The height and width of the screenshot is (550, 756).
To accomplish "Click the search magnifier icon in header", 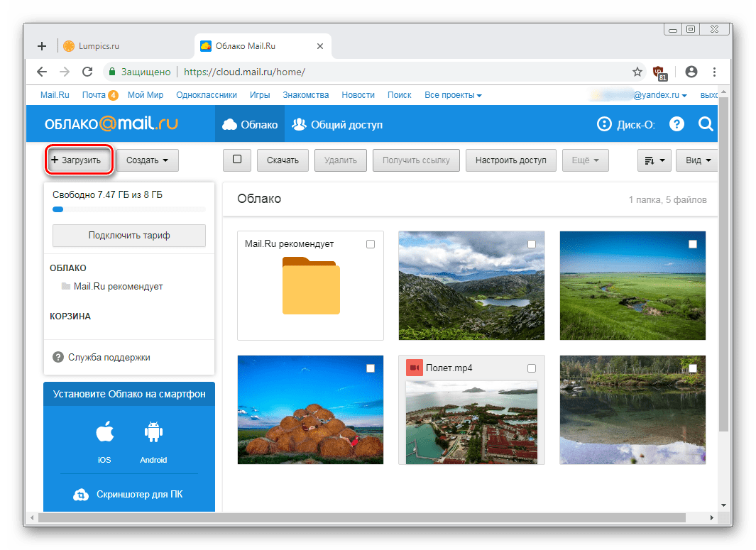I will click(706, 125).
